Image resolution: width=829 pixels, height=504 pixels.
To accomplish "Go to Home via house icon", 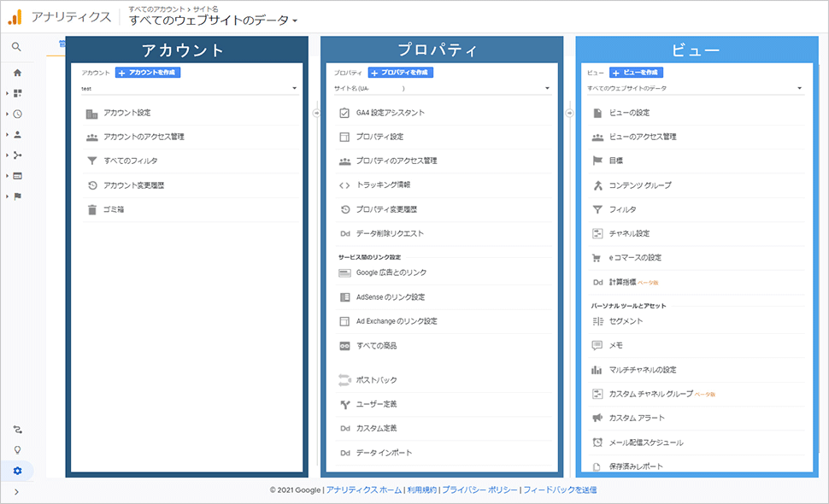I will [17, 73].
